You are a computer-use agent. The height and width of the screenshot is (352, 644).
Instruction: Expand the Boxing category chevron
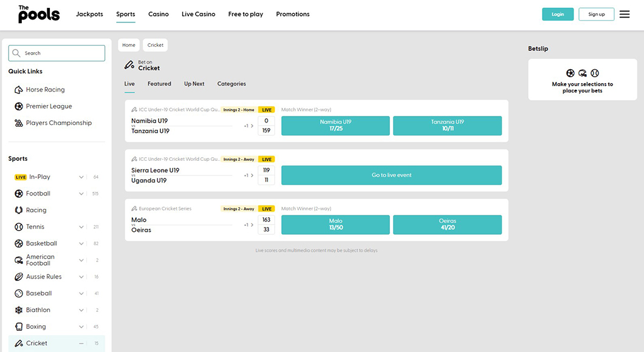pos(81,327)
